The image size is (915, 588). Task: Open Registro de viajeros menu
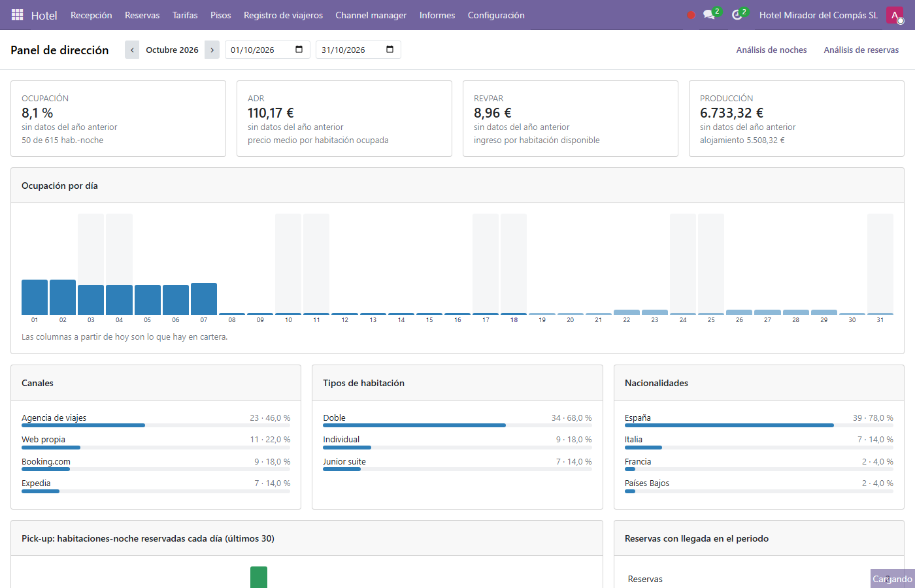[284, 15]
